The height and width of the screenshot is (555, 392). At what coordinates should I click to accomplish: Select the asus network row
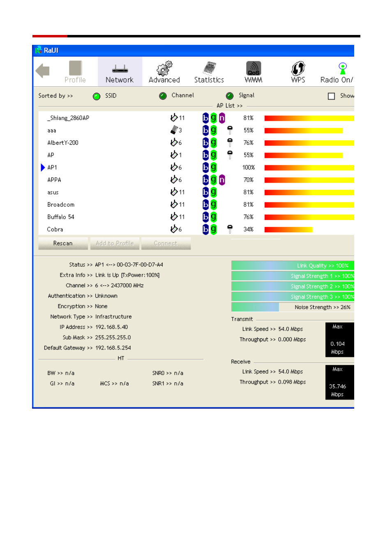pos(196,192)
